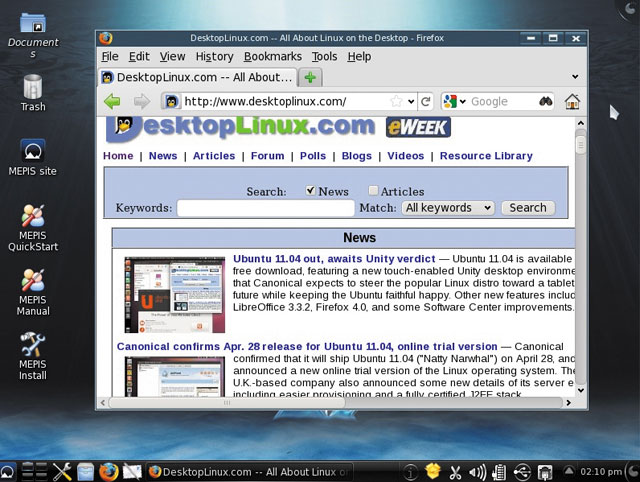
Task: Open a new tab with the green plus
Action: 311,77
